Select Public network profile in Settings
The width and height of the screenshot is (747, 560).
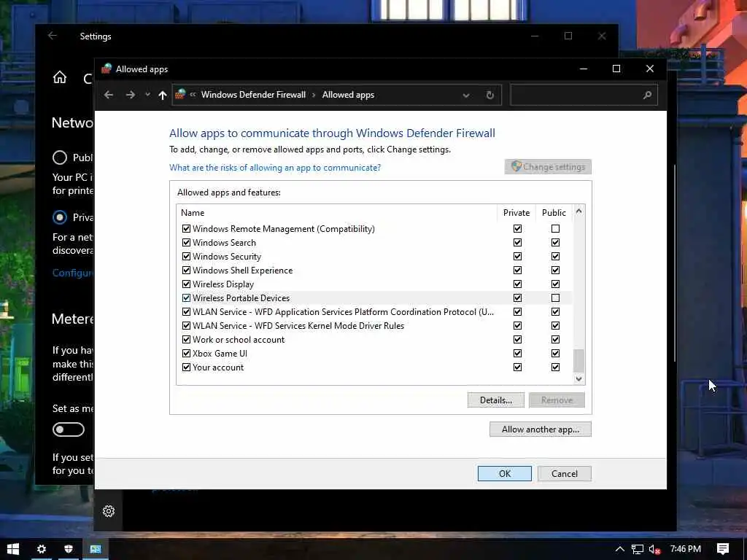tap(60, 157)
